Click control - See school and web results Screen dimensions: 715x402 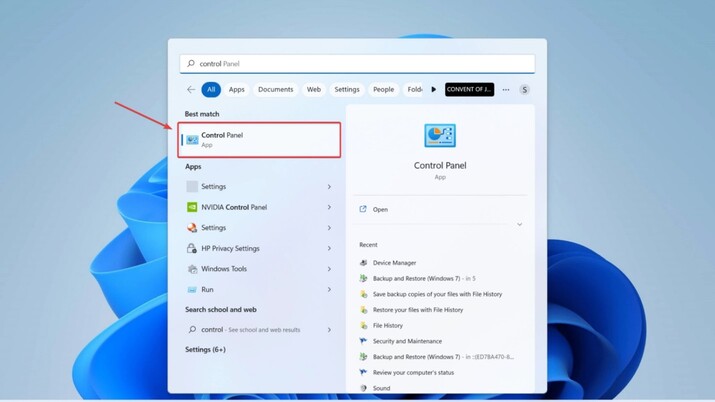pyautogui.click(x=259, y=329)
